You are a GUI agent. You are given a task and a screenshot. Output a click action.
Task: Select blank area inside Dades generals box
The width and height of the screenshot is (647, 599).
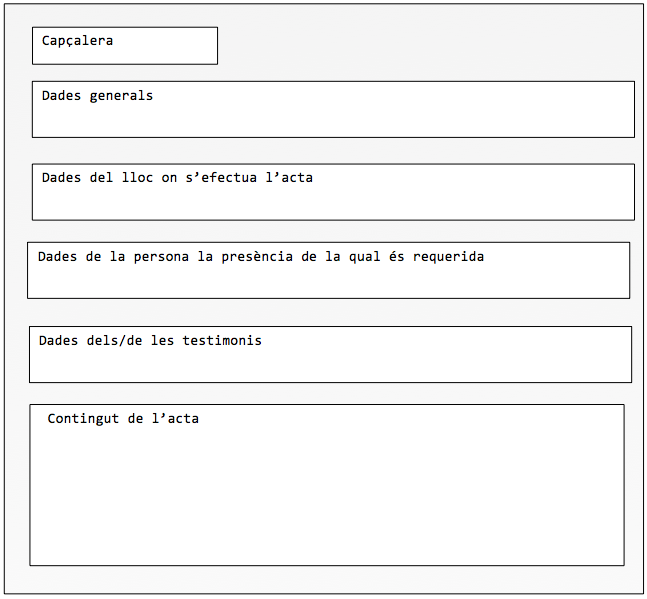tap(333, 120)
